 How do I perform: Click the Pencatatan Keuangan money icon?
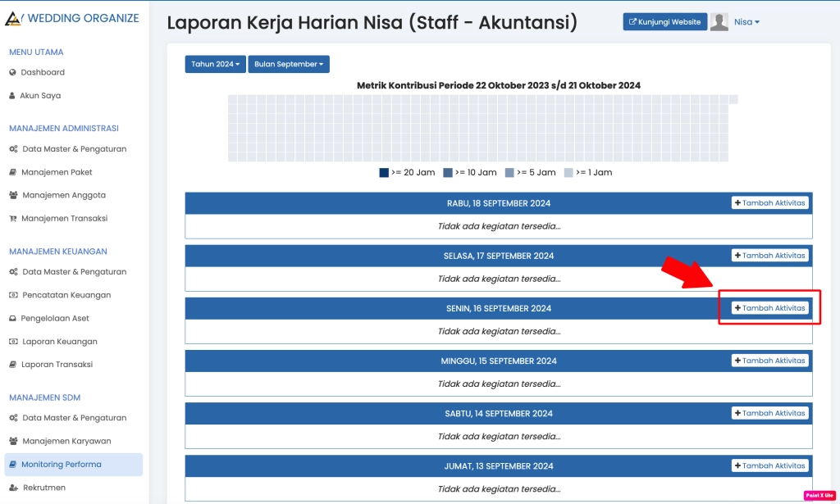(13, 295)
